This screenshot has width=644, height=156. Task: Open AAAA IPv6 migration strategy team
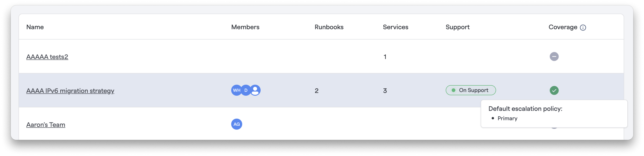point(70,91)
